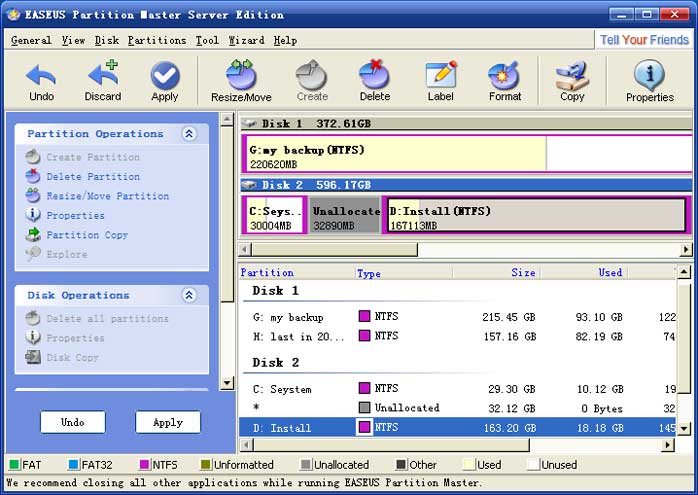
Task: Select the C: Seystem list row
Action: (459, 389)
